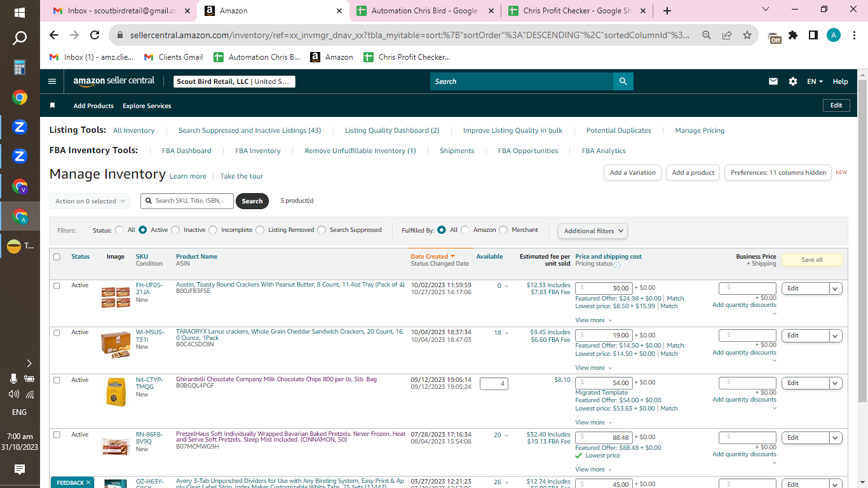Select Fulfilled By Amazon radio button
868x488 pixels.
(465, 230)
